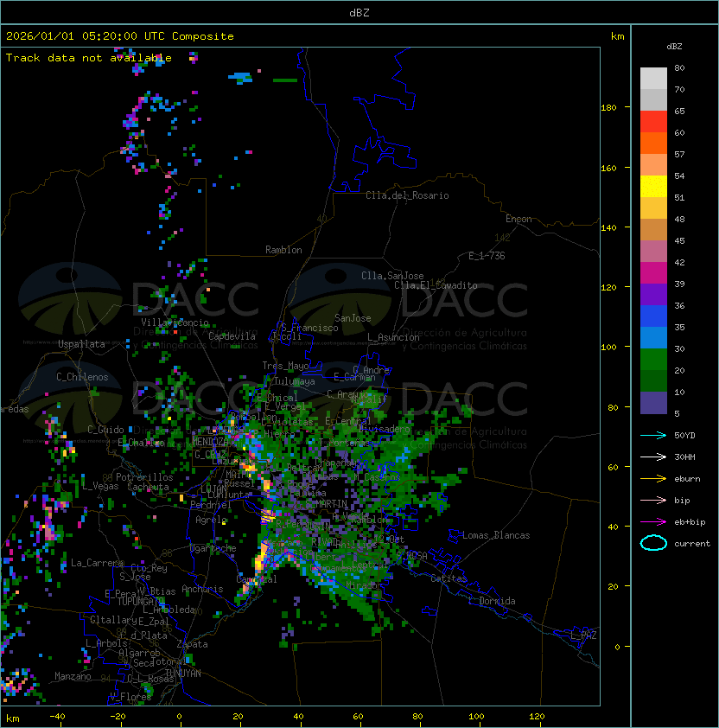Click the 'Anchoris' map label
This screenshot has height=728, width=719.
click(202, 589)
